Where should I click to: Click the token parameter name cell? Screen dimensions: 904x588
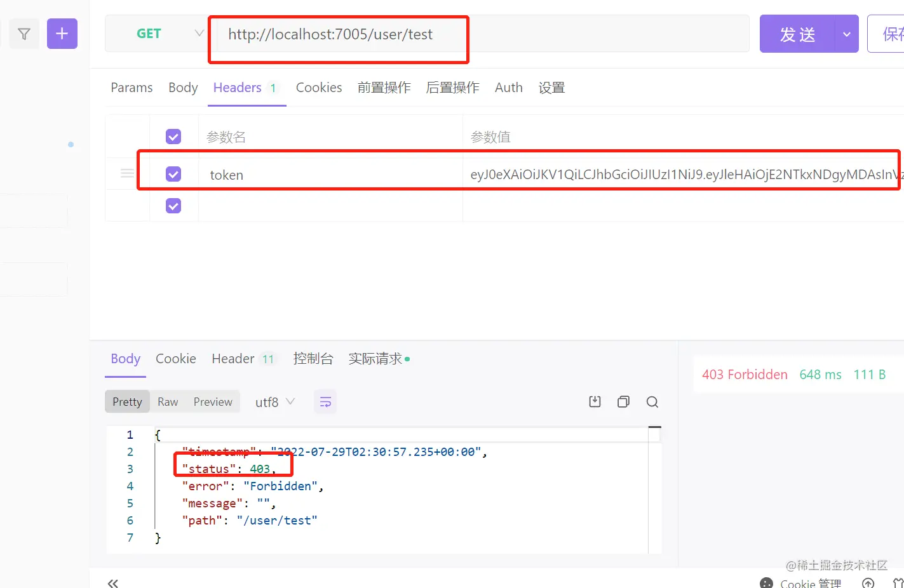coord(330,175)
